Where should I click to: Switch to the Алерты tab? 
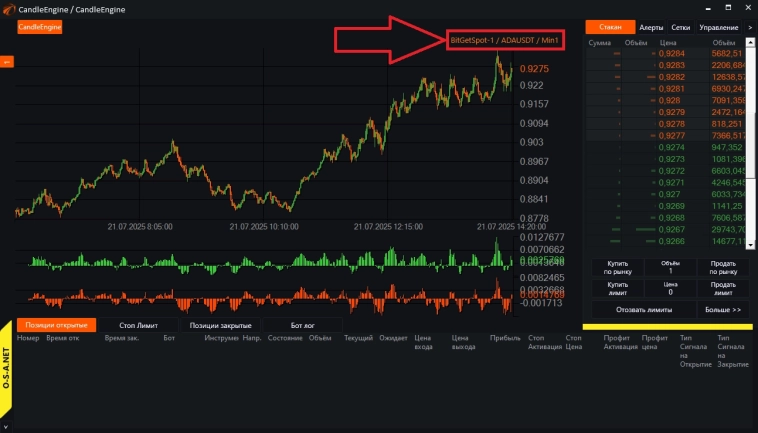coord(651,28)
